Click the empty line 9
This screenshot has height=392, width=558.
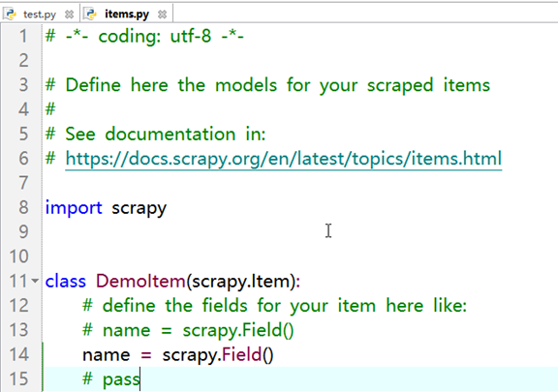[299, 231]
